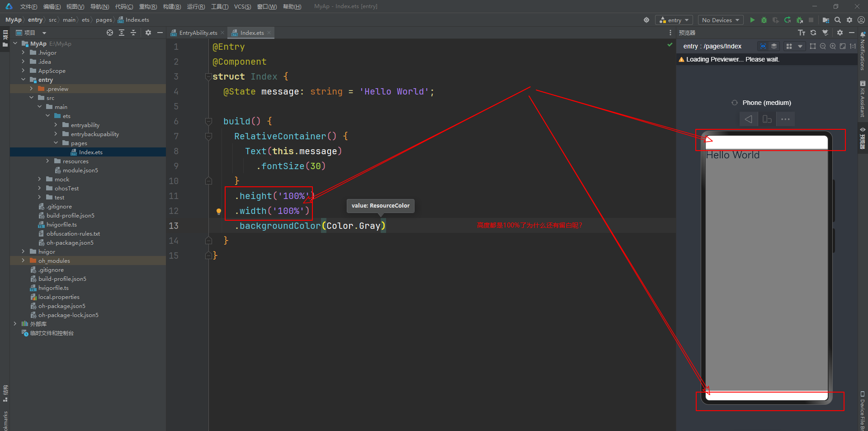Hide the project tool window
This screenshot has height=431, width=868.
[x=160, y=33]
